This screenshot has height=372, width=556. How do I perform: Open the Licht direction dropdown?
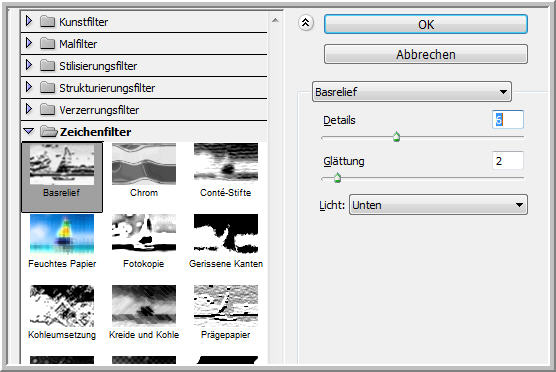(x=438, y=205)
